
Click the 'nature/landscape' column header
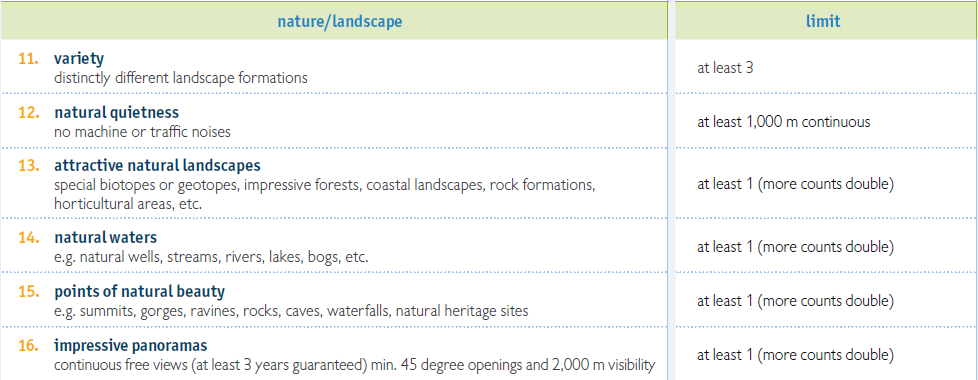click(340, 21)
